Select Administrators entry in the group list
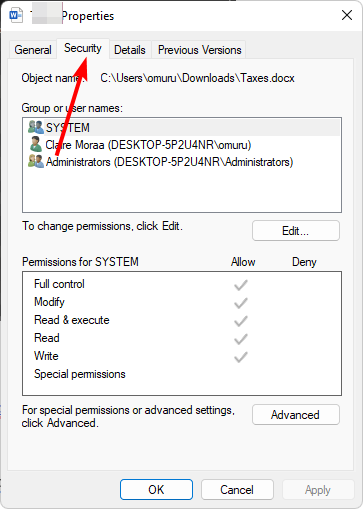Image resolution: width=363 pixels, height=509 pixels. 169,162
